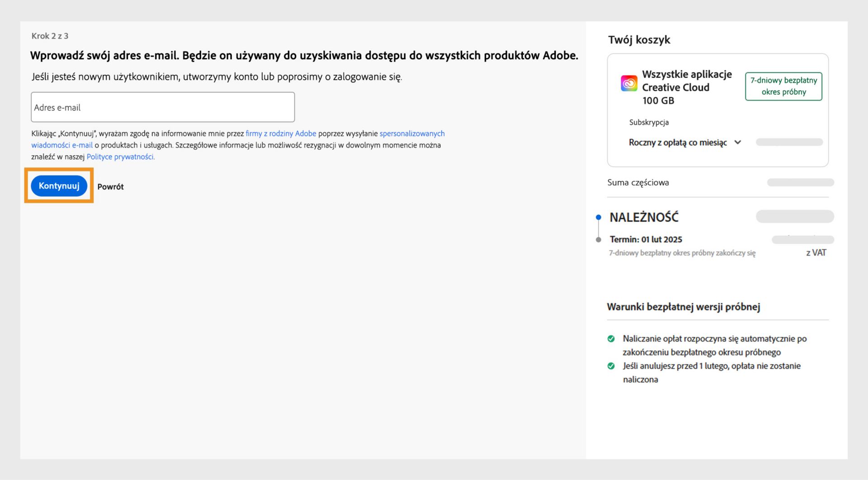868x480 pixels.
Task: Click the 'Subskrypcja' label
Action: [x=649, y=122]
